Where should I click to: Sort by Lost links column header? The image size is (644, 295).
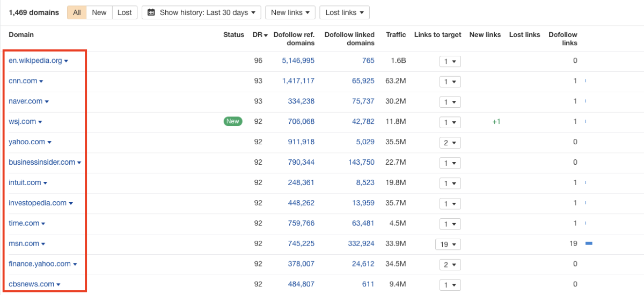[x=524, y=35]
